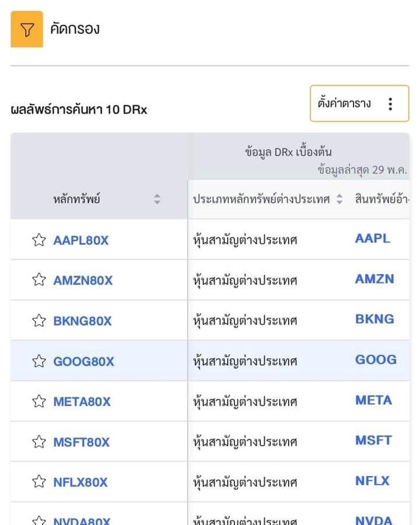Screen dimensions: 420x525
Task: Select the highlighted GOOG80X table row
Action: pos(210,360)
